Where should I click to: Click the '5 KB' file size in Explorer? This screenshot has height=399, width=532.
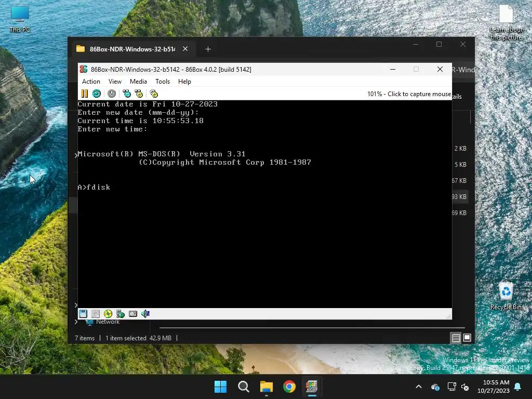(460, 165)
